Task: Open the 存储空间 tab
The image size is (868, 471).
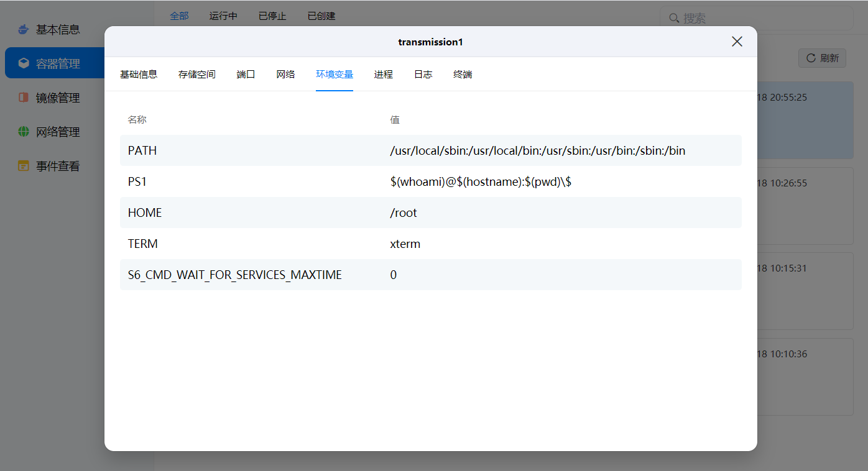Action: tap(197, 75)
